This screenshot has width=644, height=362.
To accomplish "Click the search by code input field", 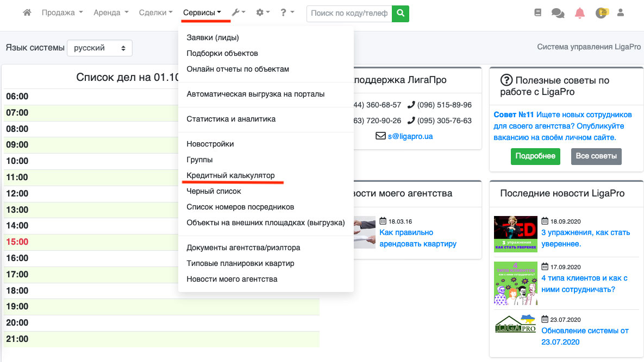I will pyautogui.click(x=349, y=13).
